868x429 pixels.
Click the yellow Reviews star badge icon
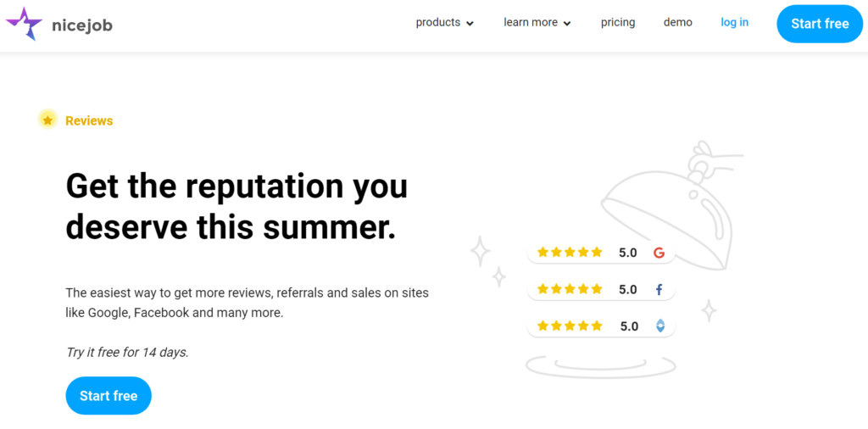(x=47, y=120)
